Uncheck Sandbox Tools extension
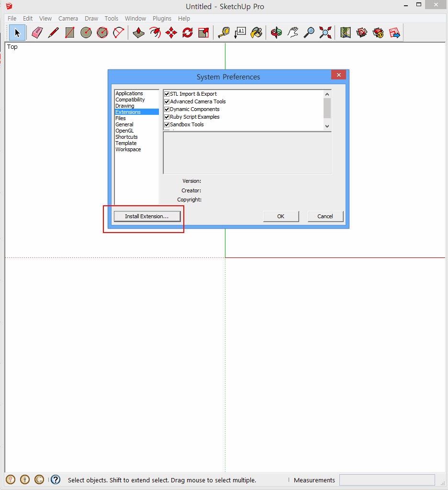This screenshot has height=490, width=448. click(167, 125)
